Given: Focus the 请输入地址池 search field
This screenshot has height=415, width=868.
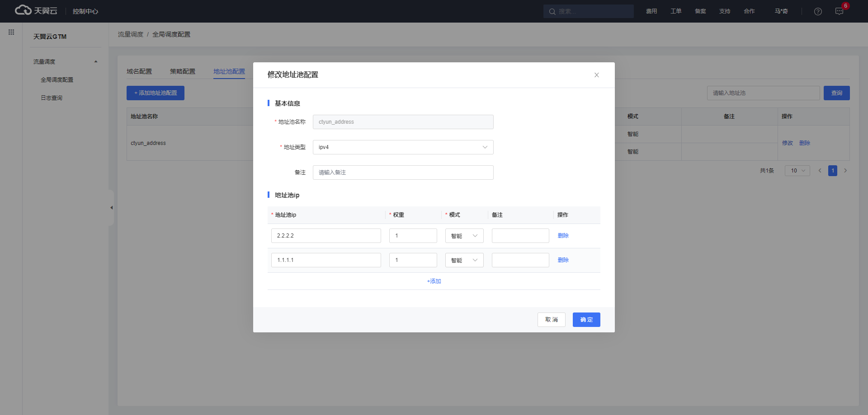Looking at the screenshot, I should pos(763,93).
